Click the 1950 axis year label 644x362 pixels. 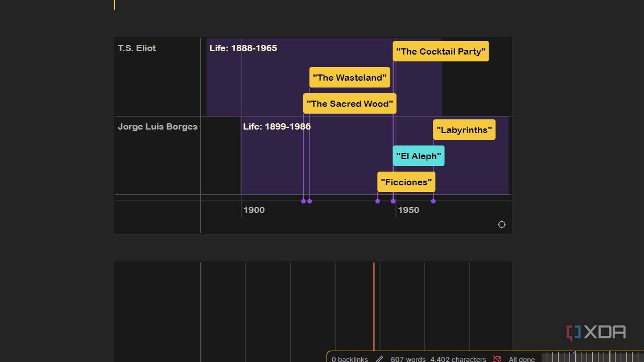pyautogui.click(x=408, y=210)
